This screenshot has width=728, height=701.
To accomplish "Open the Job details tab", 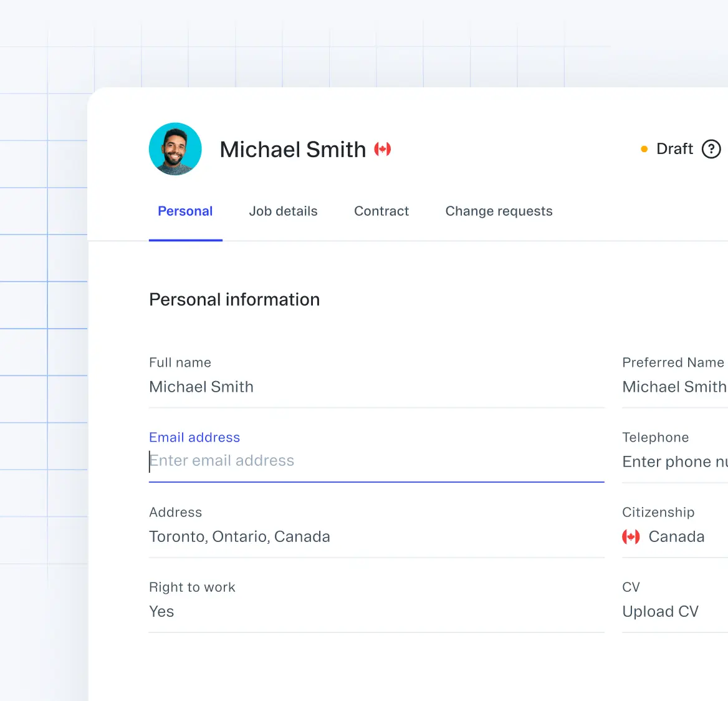I will pos(283,211).
